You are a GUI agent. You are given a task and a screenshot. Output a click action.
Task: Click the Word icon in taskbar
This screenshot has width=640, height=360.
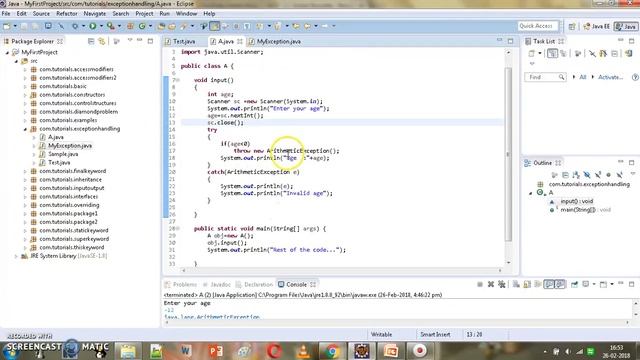click(x=186, y=351)
